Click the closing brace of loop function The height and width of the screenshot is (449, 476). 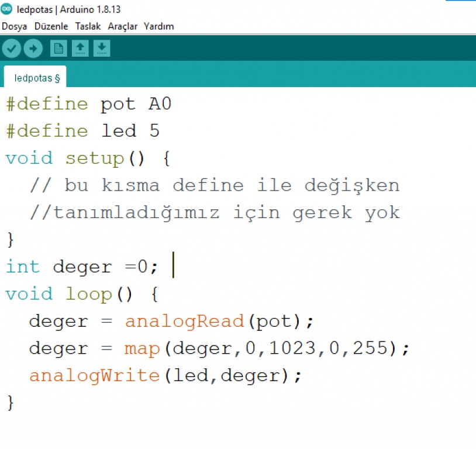coord(11,403)
